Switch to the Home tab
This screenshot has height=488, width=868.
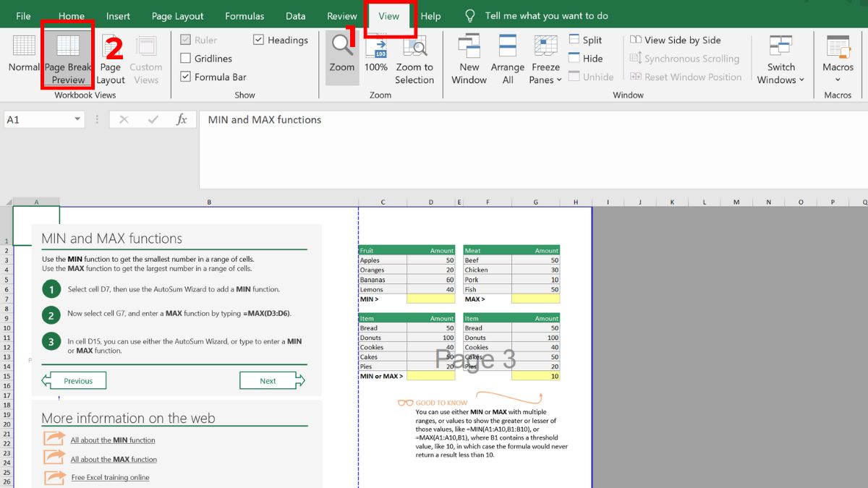click(71, 16)
